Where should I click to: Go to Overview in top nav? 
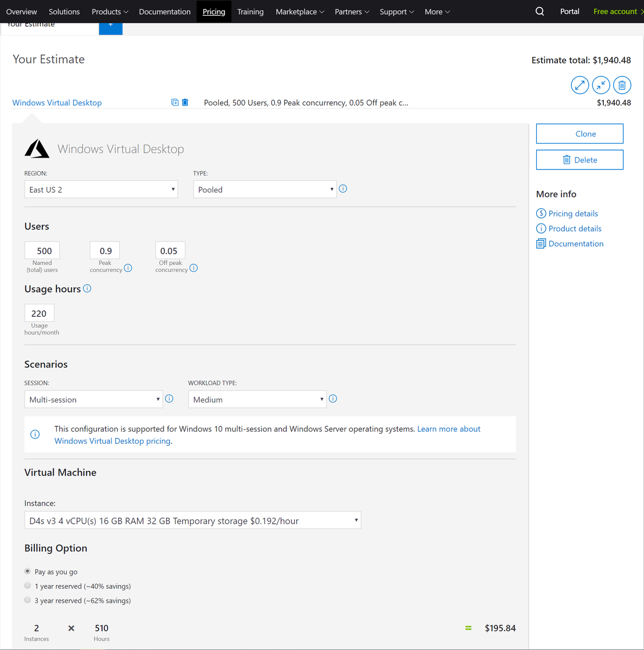pos(22,11)
